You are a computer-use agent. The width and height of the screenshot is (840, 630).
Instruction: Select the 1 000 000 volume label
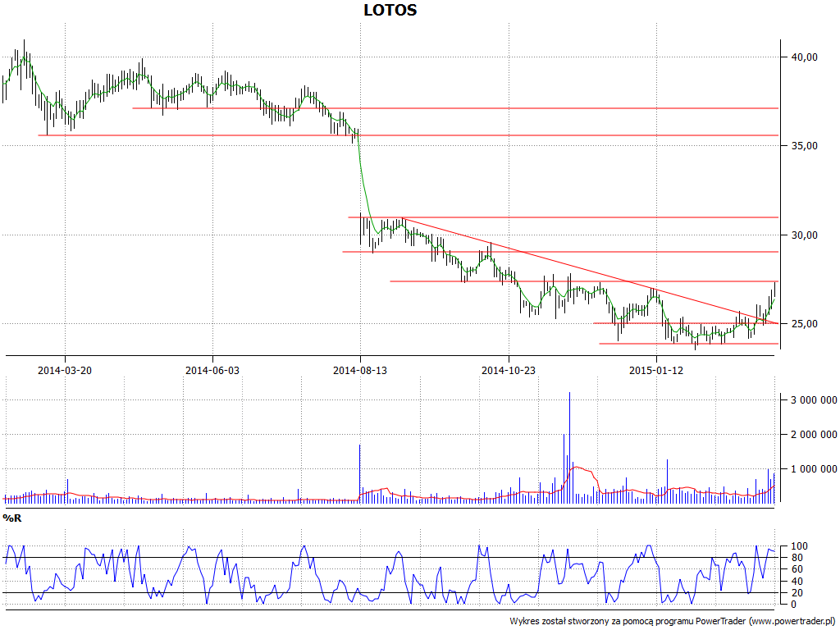click(x=814, y=469)
